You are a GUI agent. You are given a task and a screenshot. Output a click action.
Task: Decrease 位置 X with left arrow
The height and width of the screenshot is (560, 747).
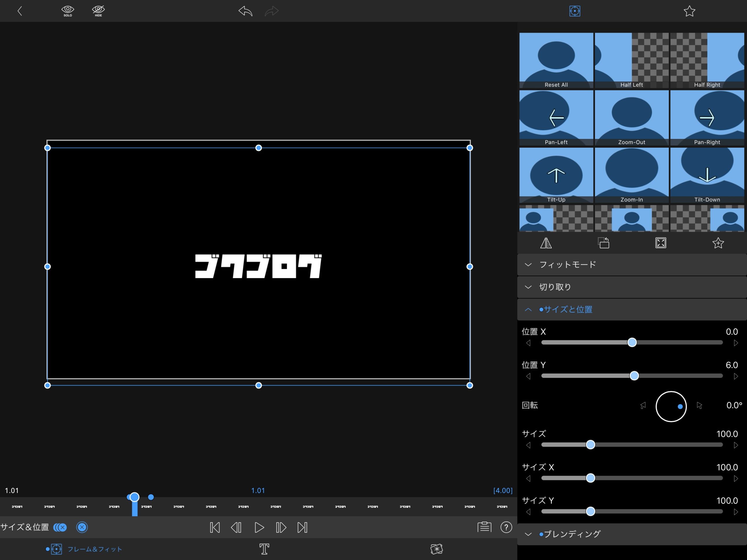point(528,343)
